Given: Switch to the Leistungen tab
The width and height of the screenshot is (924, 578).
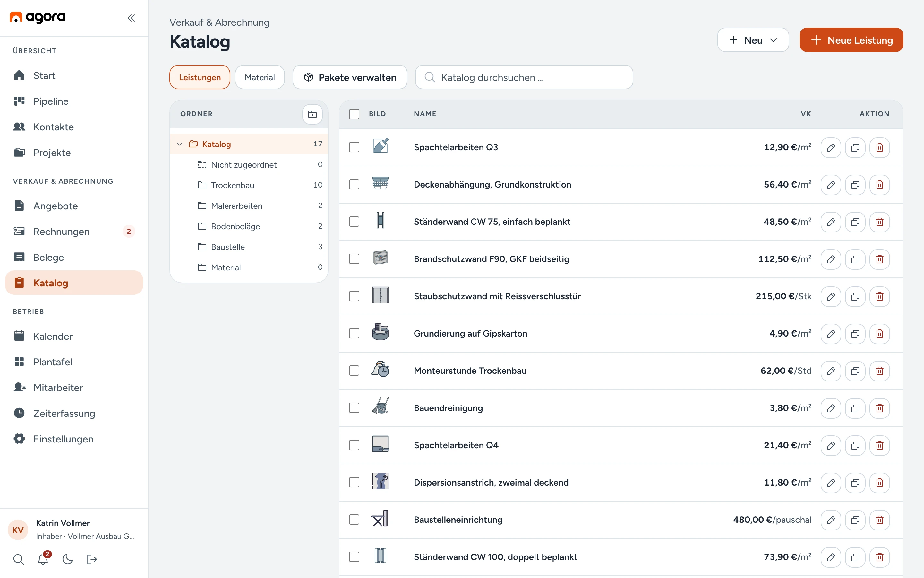Looking at the screenshot, I should [200, 77].
